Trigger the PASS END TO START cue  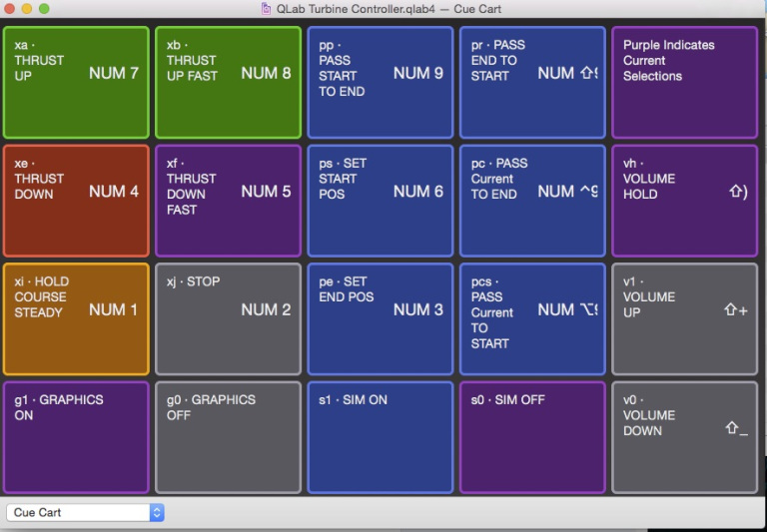[532, 83]
